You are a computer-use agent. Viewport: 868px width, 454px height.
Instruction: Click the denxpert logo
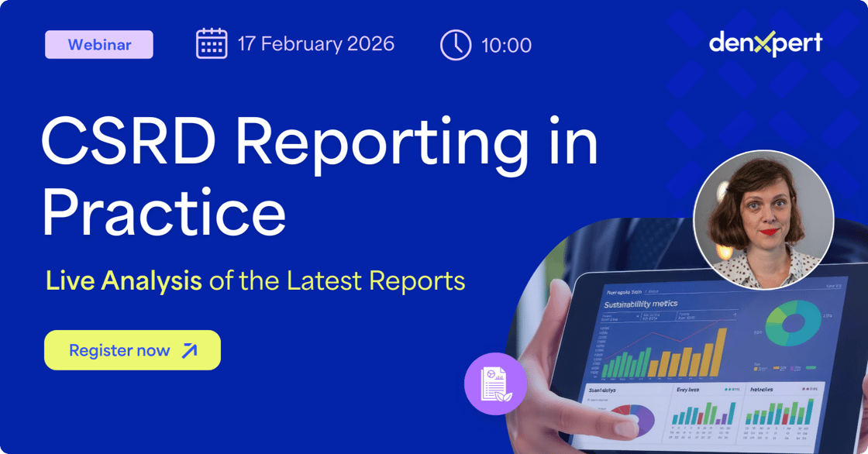pyautogui.click(x=765, y=43)
